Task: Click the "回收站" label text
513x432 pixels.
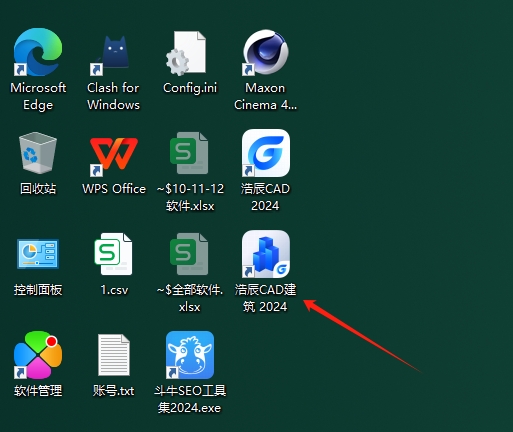Action: (x=38, y=189)
